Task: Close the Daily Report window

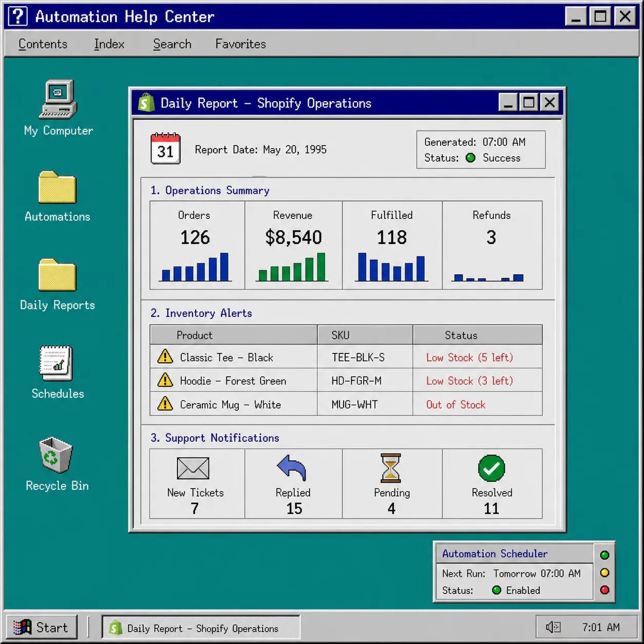Action: coord(550,103)
